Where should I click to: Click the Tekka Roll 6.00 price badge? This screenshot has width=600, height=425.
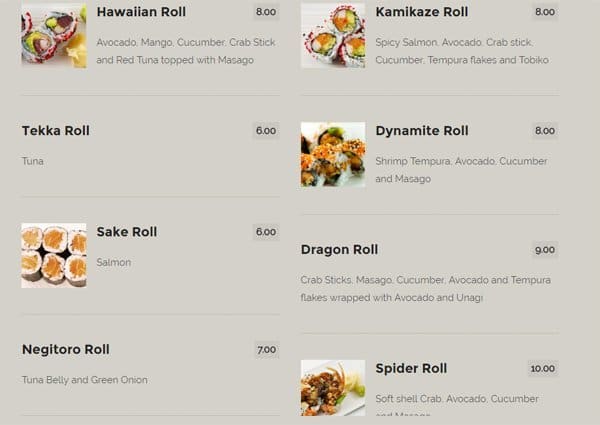(265, 131)
